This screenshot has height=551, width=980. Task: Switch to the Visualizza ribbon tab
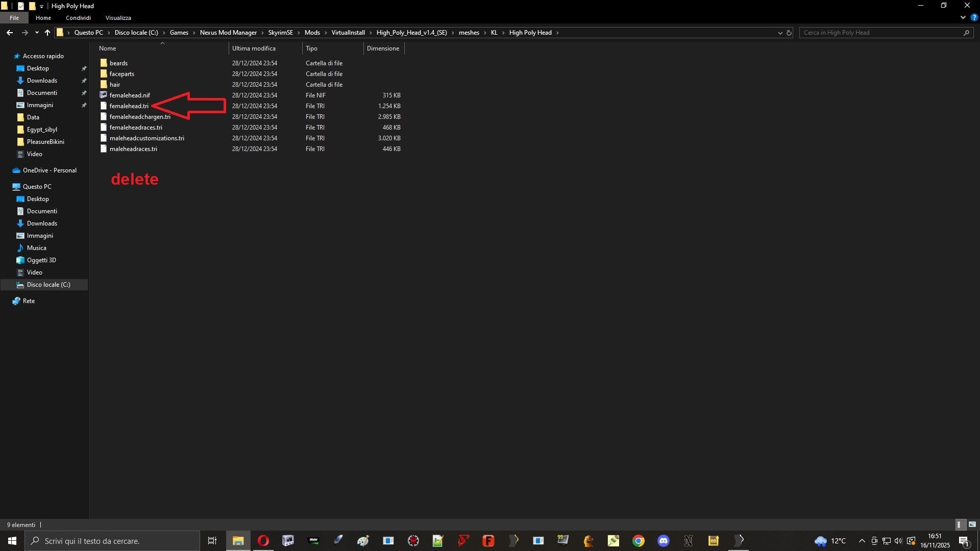pyautogui.click(x=118, y=18)
